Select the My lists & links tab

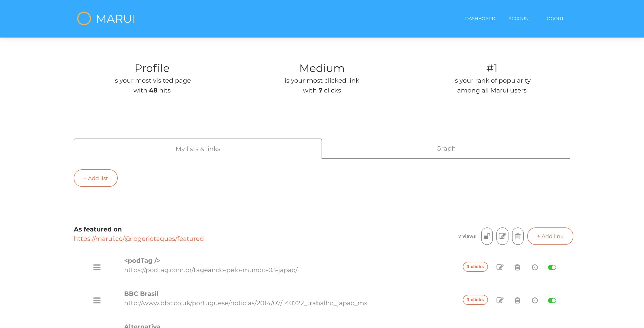[x=198, y=149]
